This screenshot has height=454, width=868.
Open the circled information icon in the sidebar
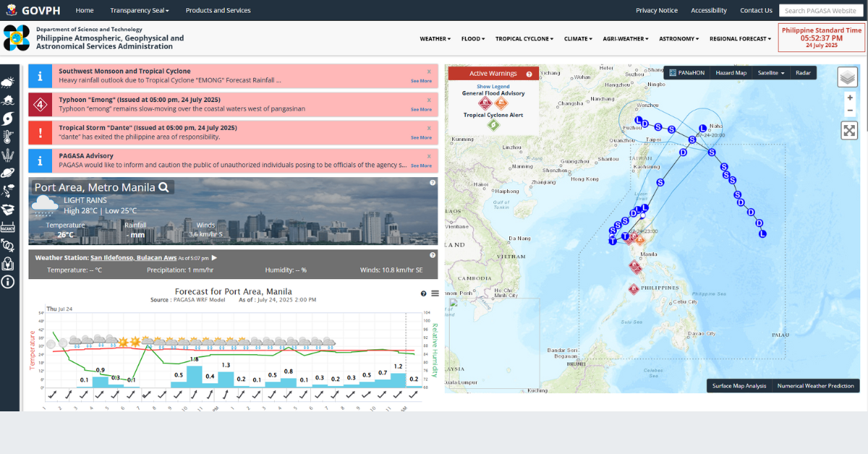tap(8, 282)
